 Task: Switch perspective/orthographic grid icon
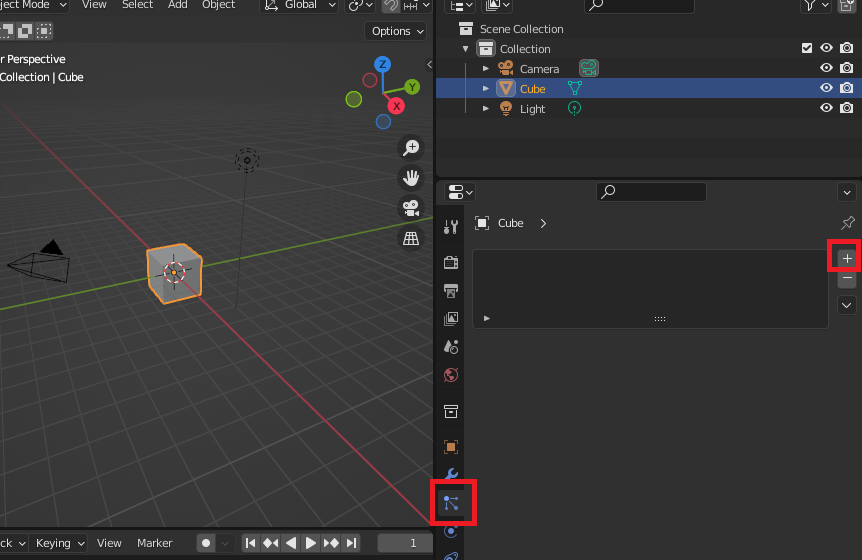point(411,239)
